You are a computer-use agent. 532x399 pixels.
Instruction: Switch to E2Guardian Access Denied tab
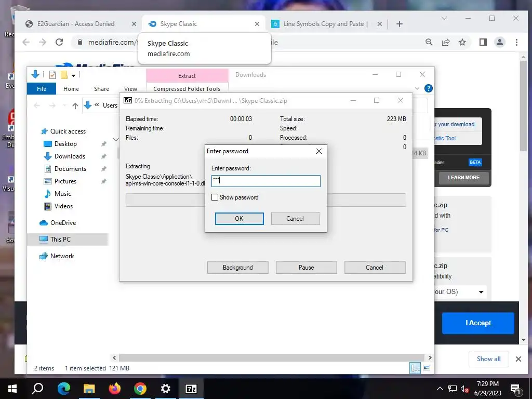(76, 24)
